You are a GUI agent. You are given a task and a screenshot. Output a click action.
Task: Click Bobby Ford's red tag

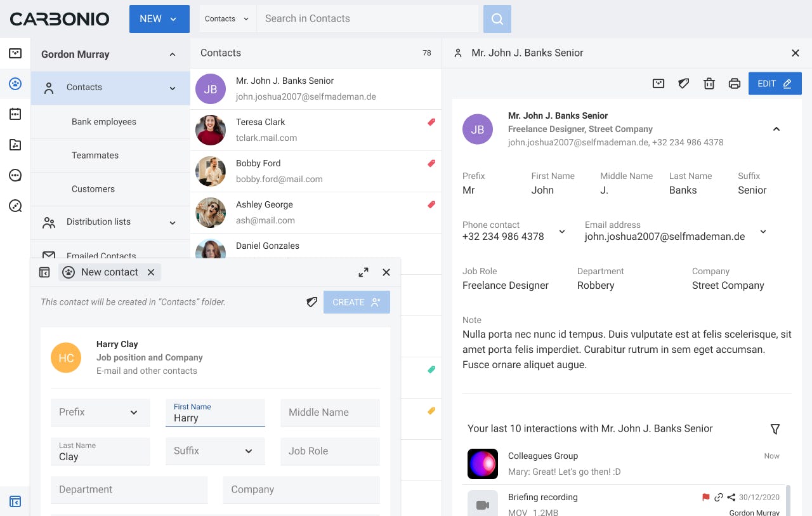431,163
